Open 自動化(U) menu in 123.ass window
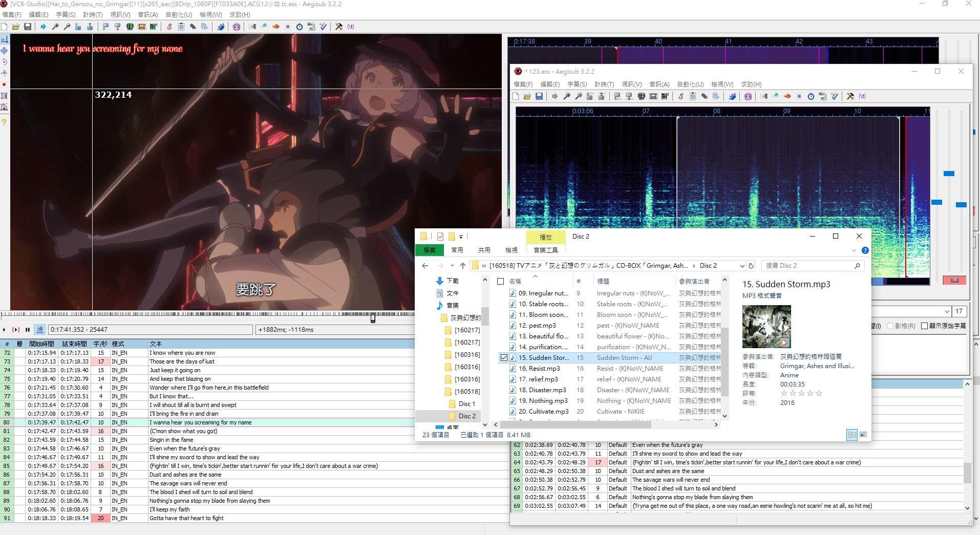This screenshot has width=980, height=535. pyautogui.click(x=690, y=84)
